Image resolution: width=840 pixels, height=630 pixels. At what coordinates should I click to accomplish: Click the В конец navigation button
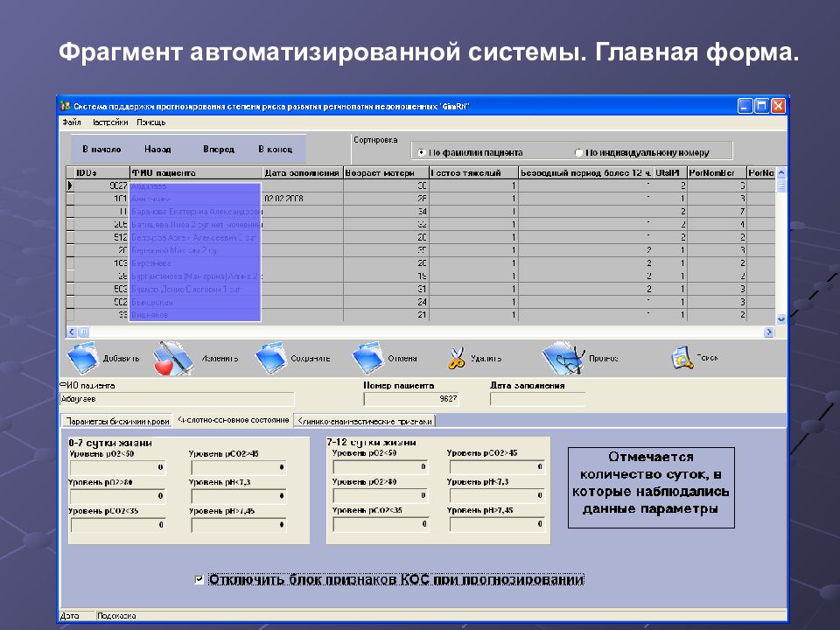[x=276, y=149]
